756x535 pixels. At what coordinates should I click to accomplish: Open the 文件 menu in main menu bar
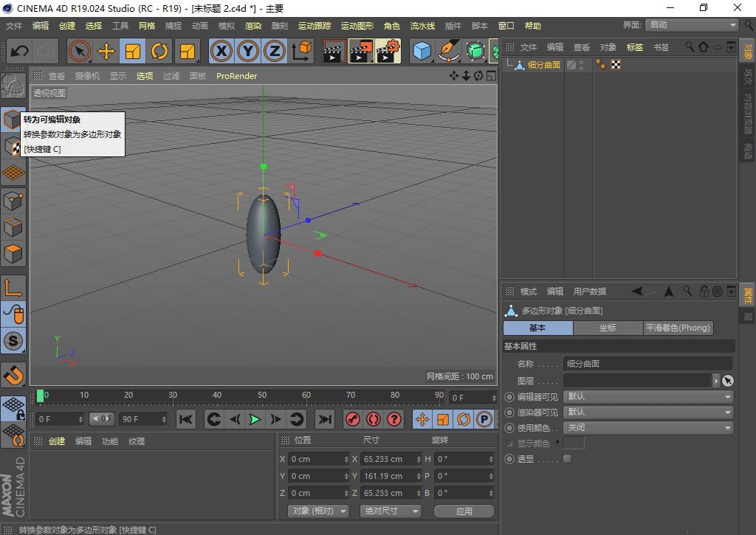(x=14, y=26)
